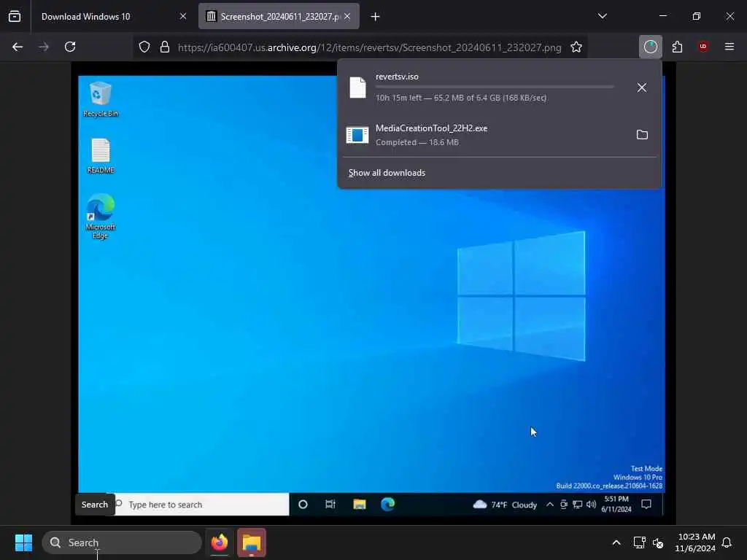Click the Windows taskbar Search box
Image resolution: width=747 pixels, height=560 pixels.
tap(122, 542)
